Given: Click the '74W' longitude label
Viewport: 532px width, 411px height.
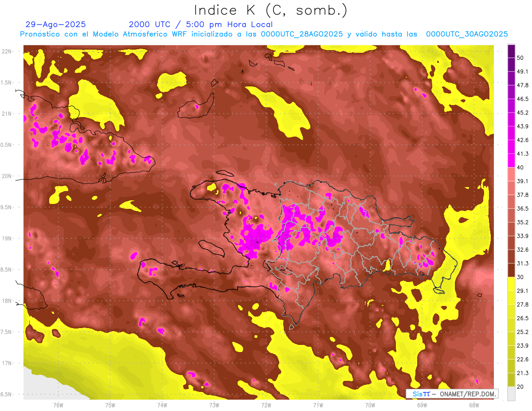Looking at the screenshot, I should point(162,405).
